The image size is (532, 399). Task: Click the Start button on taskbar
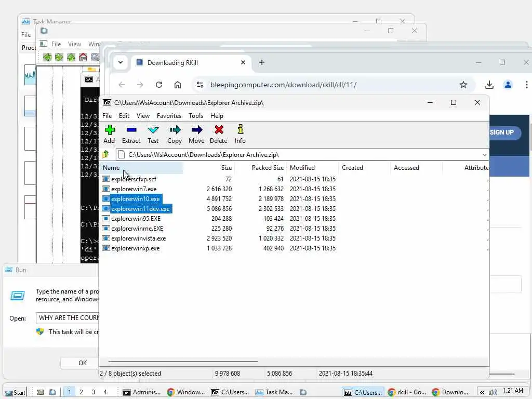pyautogui.click(x=15, y=392)
